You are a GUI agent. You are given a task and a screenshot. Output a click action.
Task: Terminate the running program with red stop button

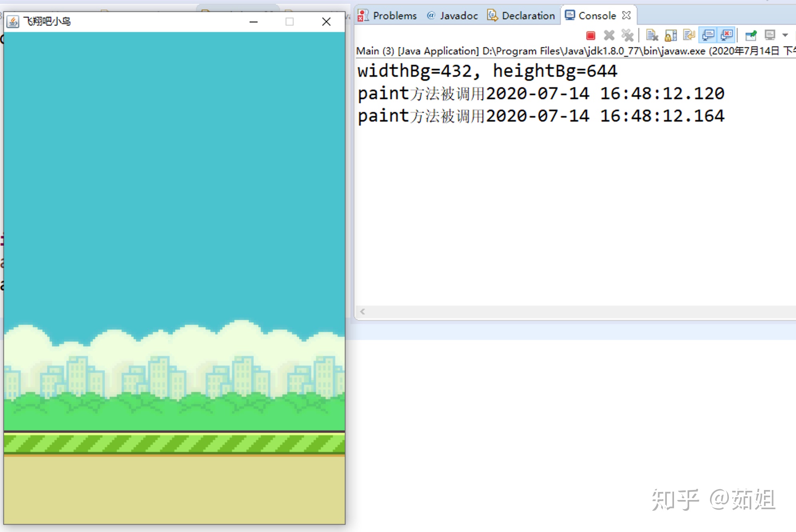[x=590, y=36]
